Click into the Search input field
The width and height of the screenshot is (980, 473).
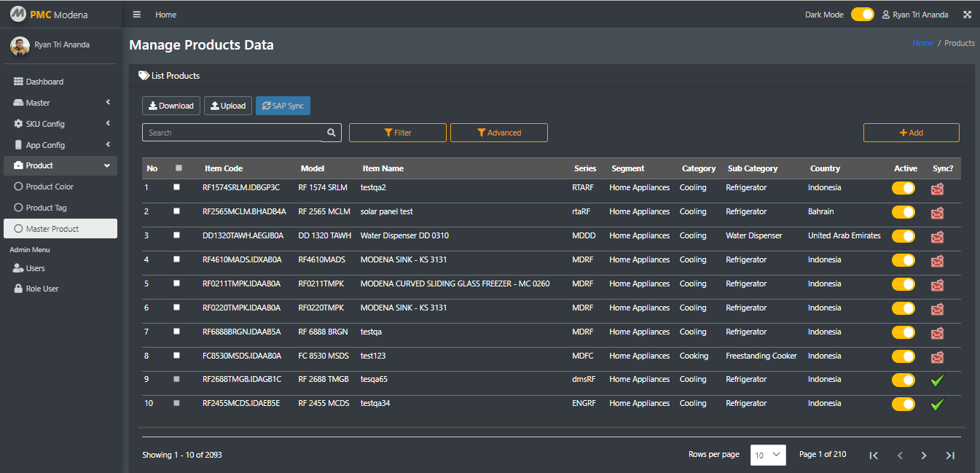pos(232,133)
